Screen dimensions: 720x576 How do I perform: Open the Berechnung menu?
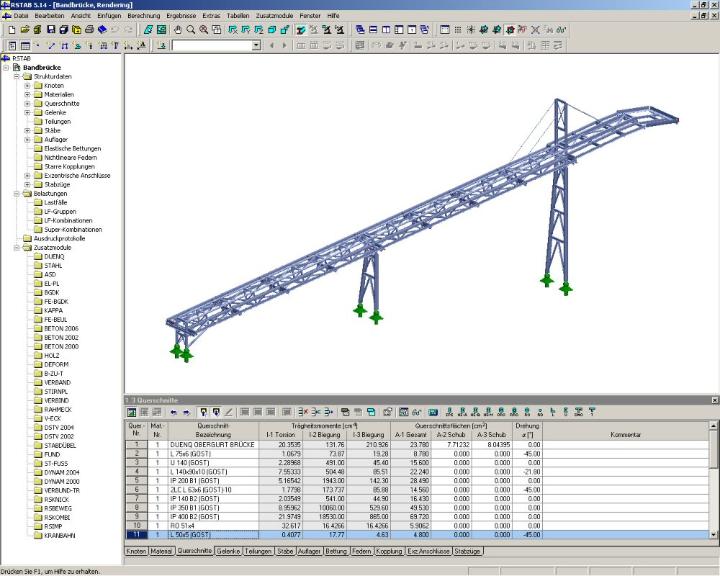click(x=144, y=16)
